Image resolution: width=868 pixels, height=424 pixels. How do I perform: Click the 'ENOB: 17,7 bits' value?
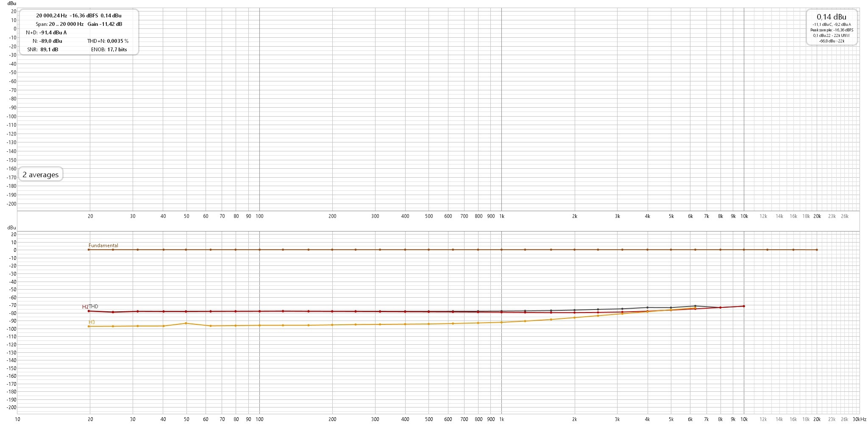[109, 50]
